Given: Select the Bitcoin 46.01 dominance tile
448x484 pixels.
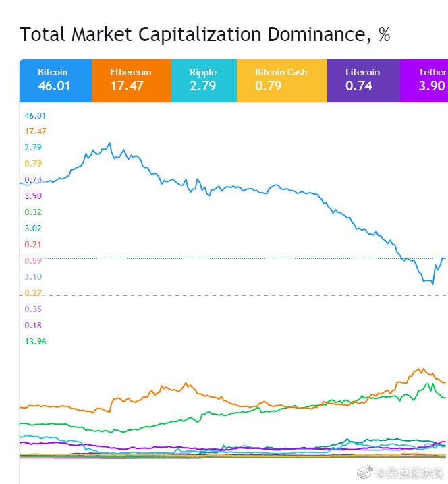Looking at the screenshot, I should click(55, 81).
